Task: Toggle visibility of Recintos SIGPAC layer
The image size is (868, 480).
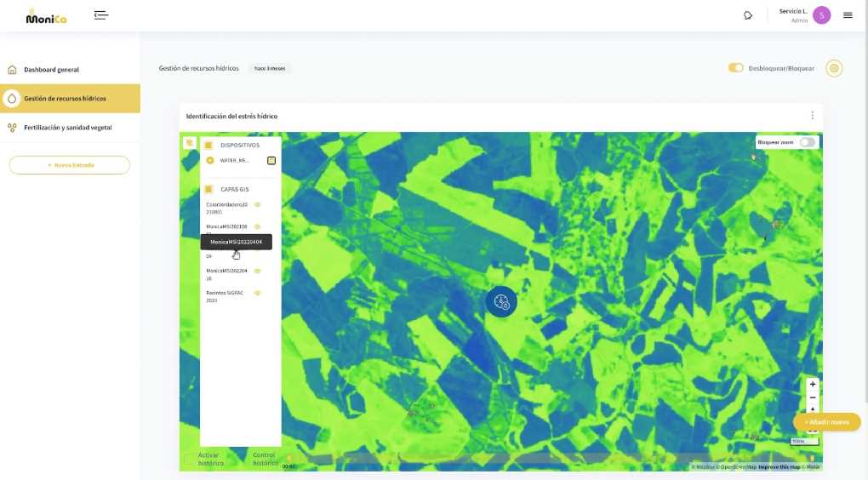Action: pyautogui.click(x=257, y=293)
